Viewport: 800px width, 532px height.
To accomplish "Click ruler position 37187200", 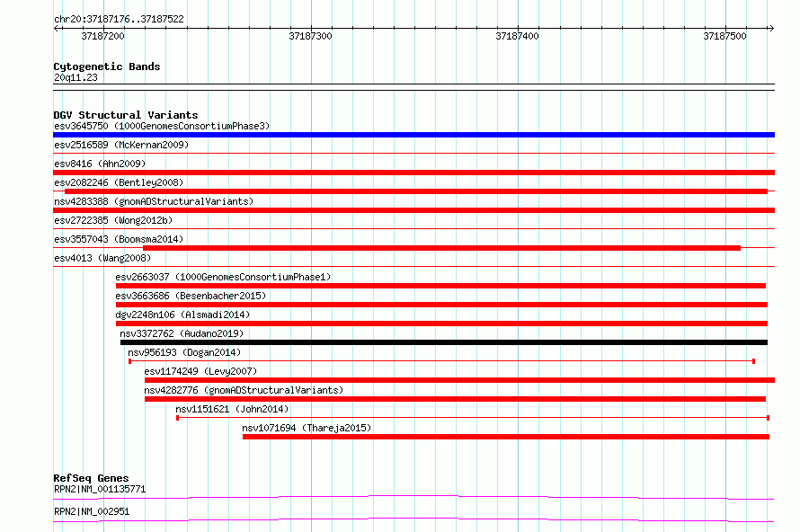I will pyautogui.click(x=103, y=36).
